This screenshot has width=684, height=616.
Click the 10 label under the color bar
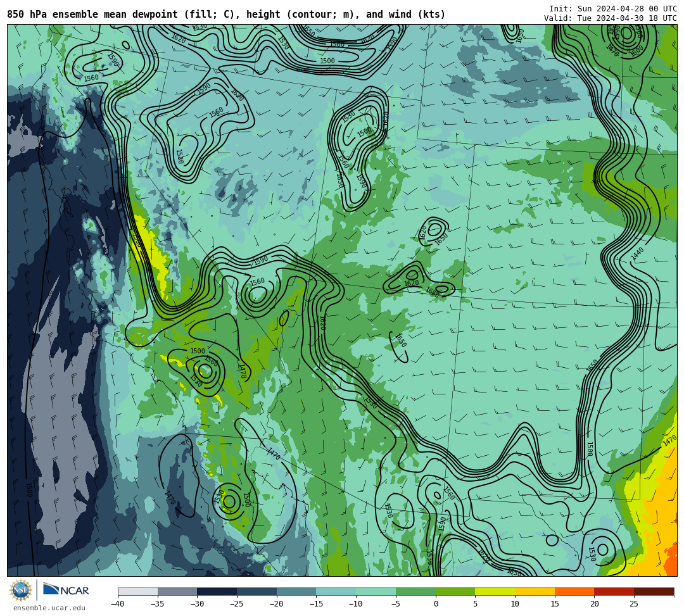(x=515, y=604)
